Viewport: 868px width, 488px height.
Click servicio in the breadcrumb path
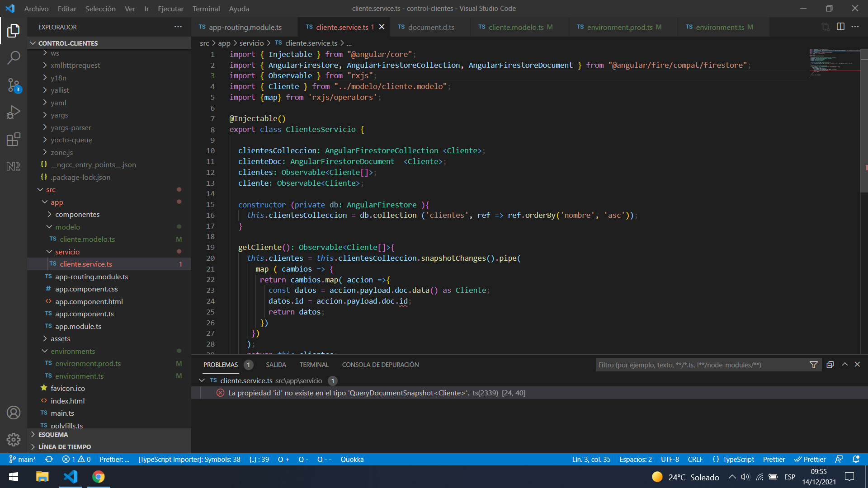pos(251,43)
